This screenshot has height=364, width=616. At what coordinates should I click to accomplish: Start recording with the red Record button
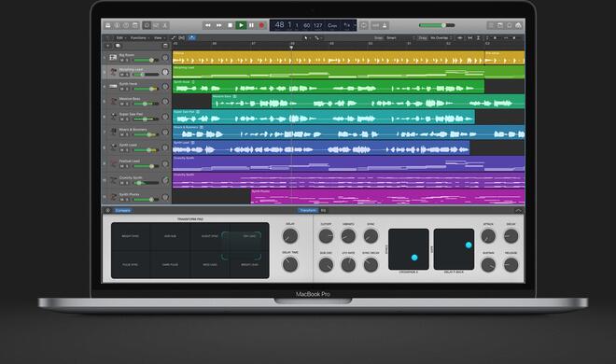coord(261,25)
